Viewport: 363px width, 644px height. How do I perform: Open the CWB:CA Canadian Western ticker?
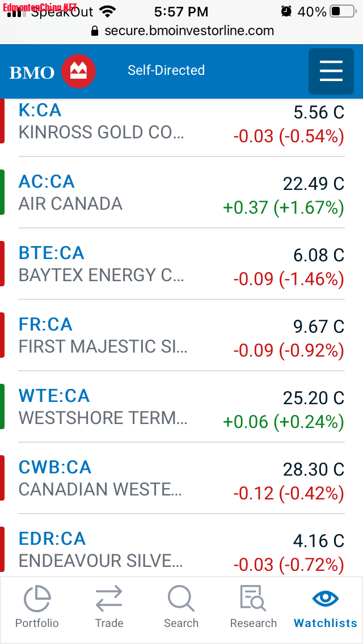[x=55, y=467]
